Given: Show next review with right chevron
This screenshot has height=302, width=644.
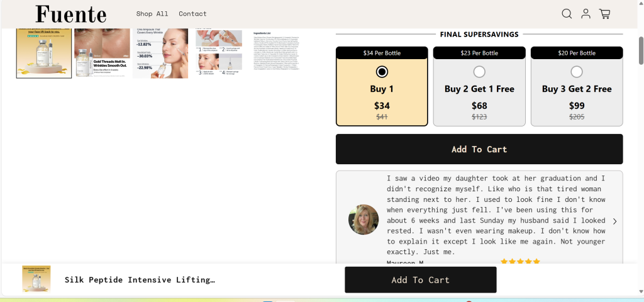Looking at the screenshot, I should tap(614, 221).
